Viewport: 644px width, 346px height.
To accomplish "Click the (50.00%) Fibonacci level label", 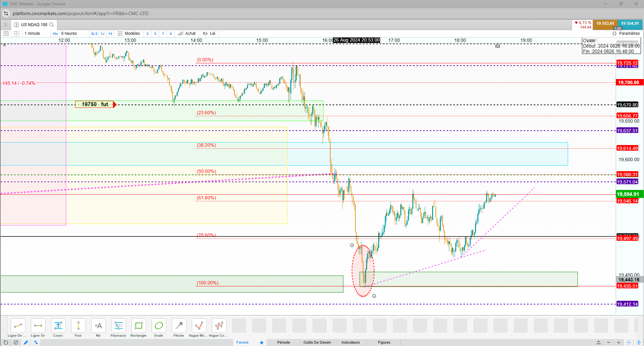I will (206, 171).
